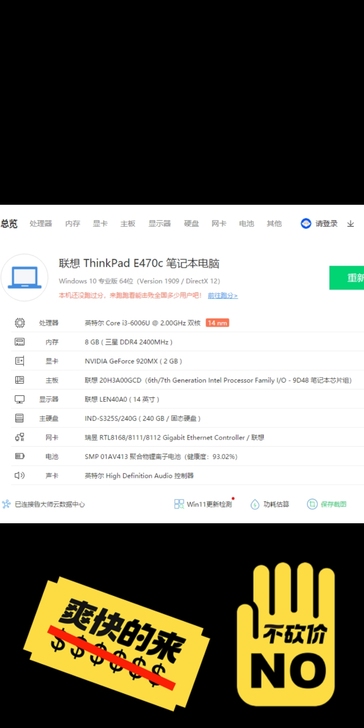Click the 主硬盘 row label
Viewport: 364px width, 728px height.
click(49, 418)
